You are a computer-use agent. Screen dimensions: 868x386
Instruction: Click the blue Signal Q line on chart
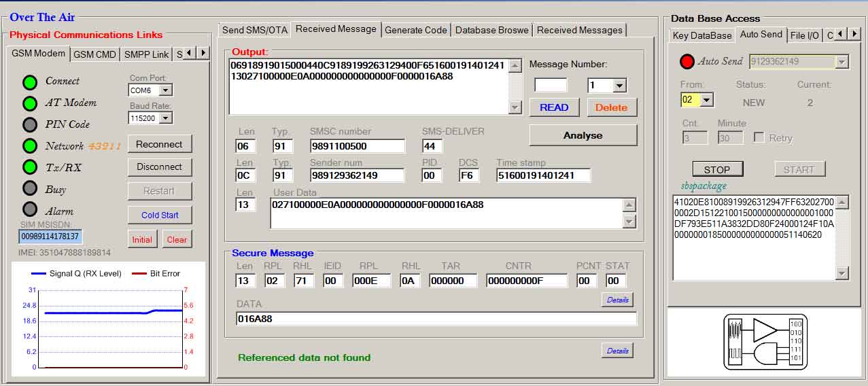pos(113,313)
